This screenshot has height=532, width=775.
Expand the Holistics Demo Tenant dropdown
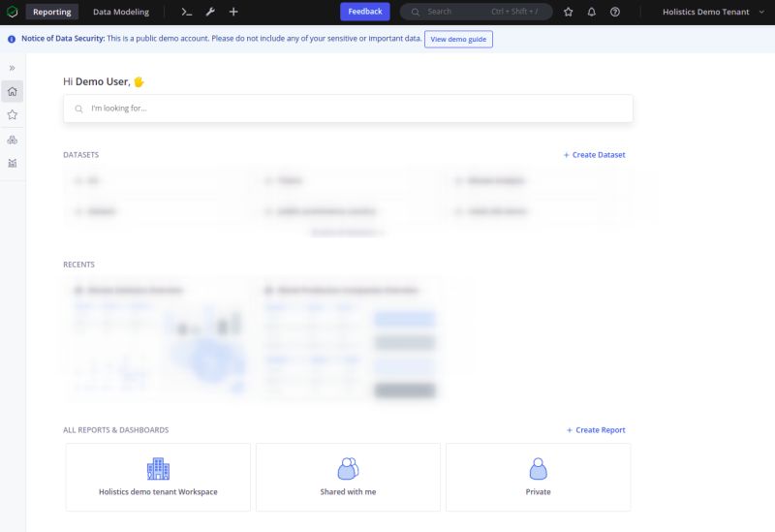[713, 12]
